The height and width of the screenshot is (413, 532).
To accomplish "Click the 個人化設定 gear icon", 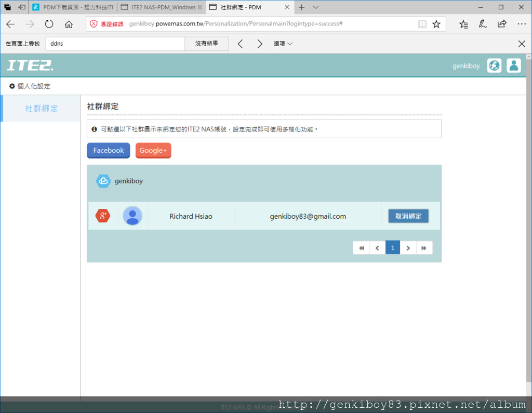I will tap(12, 86).
